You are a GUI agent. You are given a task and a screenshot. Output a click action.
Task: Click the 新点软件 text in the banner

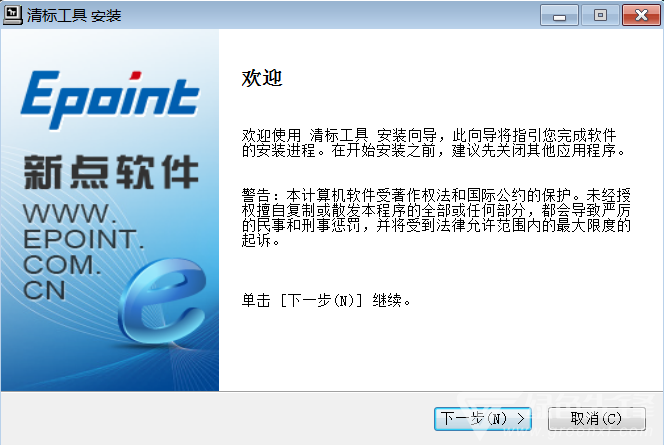pyautogui.click(x=111, y=172)
